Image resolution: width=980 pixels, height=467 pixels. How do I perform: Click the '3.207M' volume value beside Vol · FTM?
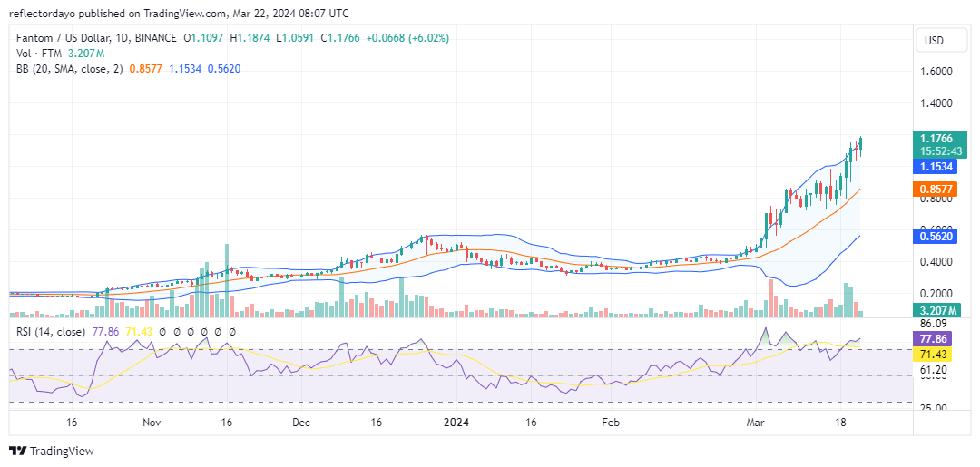85,54
